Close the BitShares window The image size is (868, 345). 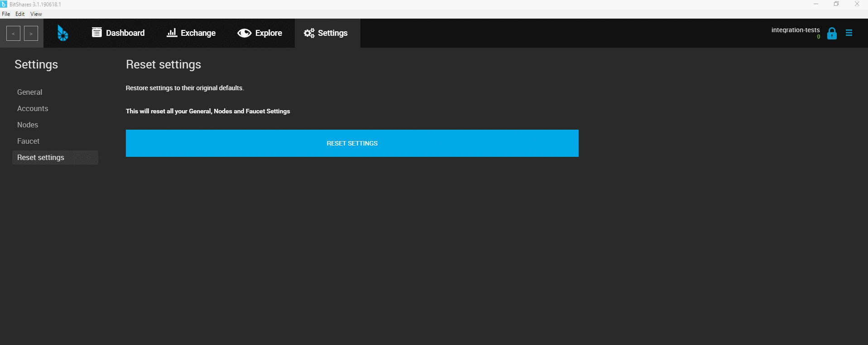(x=857, y=4)
